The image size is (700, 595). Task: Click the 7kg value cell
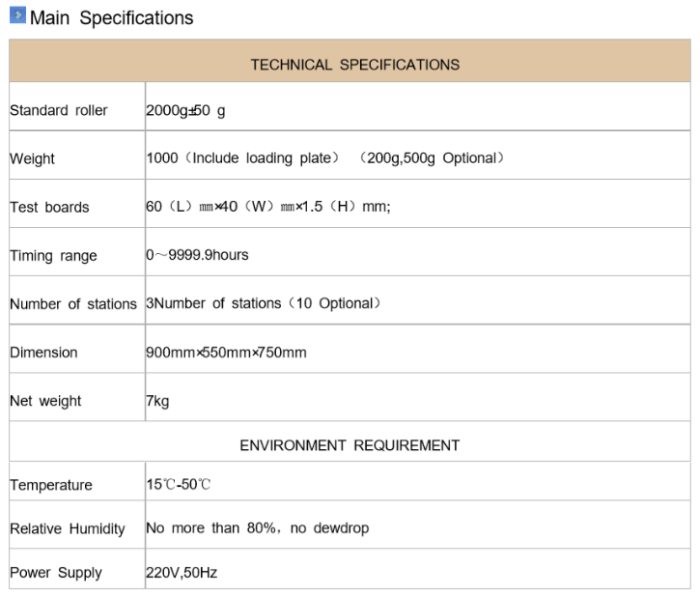[157, 401]
